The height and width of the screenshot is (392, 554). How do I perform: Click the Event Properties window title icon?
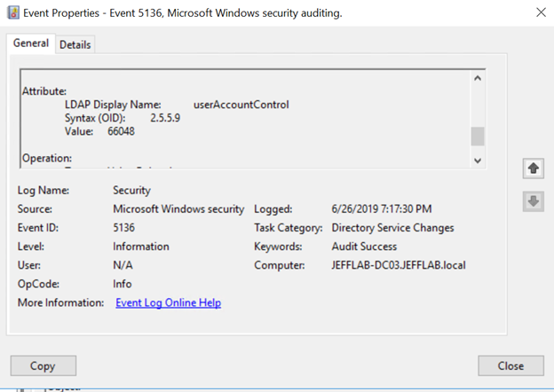click(12, 13)
